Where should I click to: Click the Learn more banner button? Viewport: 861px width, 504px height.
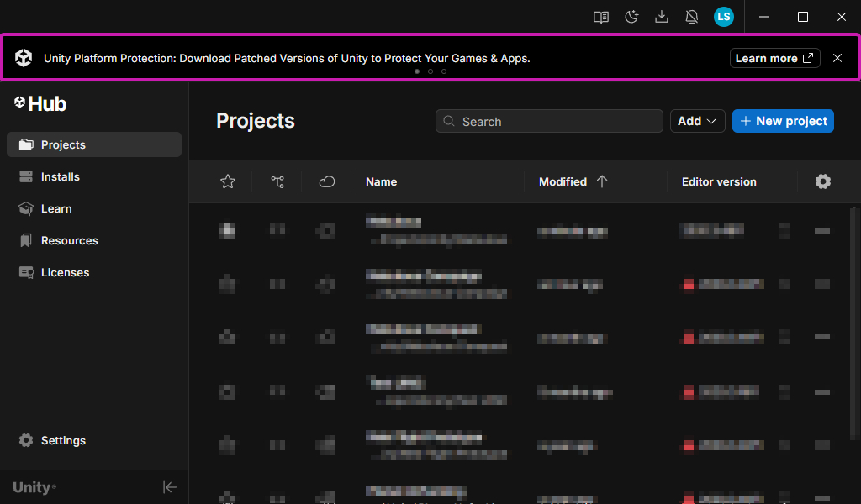(774, 58)
